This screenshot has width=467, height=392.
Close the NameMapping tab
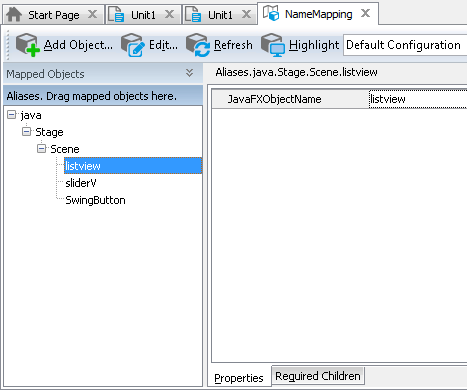pos(366,13)
